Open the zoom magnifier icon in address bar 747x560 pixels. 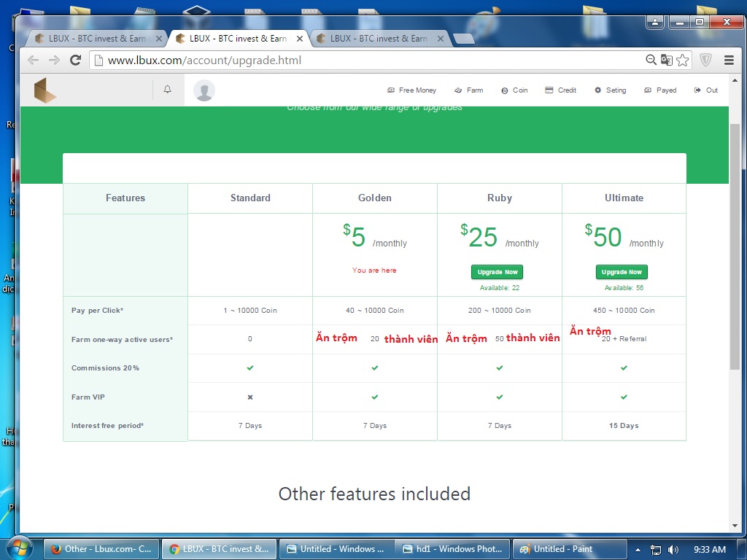pos(651,60)
